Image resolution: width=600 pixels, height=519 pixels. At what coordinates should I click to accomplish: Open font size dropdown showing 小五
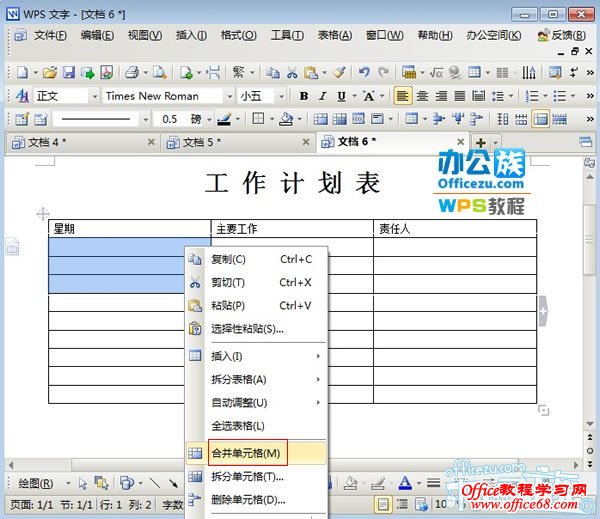coord(281,96)
